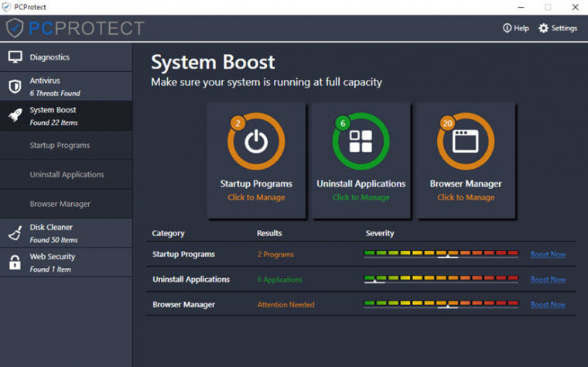Click the Uninstall Applications card title

(361, 183)
